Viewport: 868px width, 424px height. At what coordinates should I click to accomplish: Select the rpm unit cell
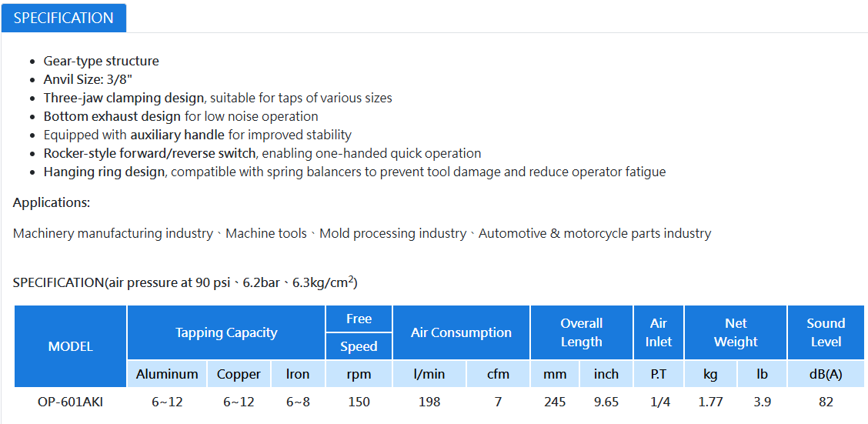359,374
